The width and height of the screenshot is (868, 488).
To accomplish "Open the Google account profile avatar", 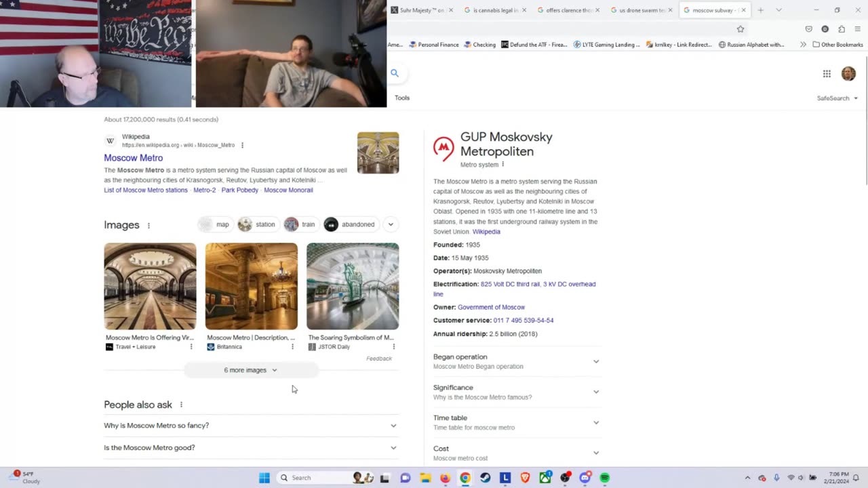I will [848, 74].
